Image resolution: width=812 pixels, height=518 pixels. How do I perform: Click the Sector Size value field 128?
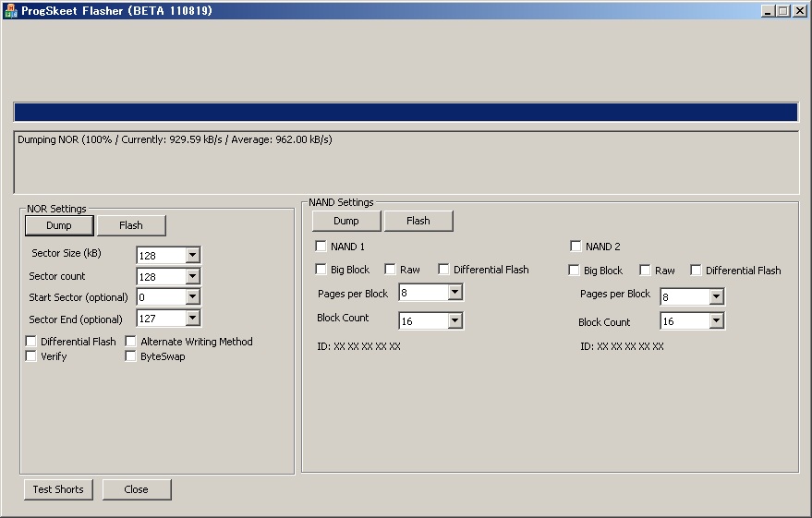(162, 255)
